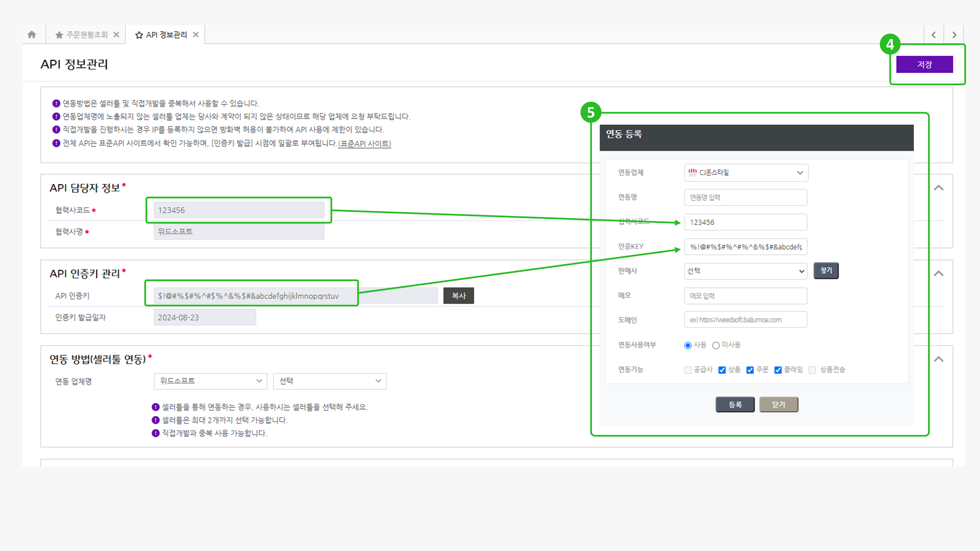Close the API 정보관리 tab
The image size is (980, 551).
coord(196,35)
